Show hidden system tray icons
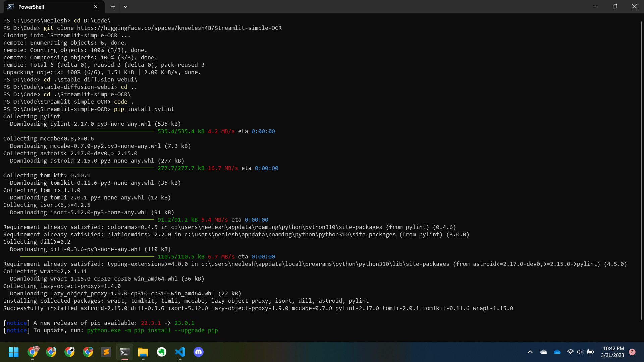Screen dimensions: 644x362 (530, 352)
